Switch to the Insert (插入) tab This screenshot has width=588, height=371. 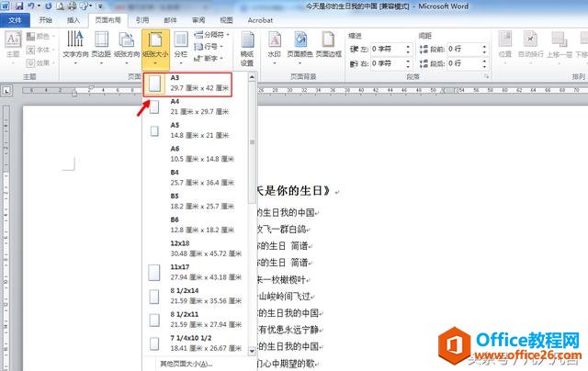(73, 20)
